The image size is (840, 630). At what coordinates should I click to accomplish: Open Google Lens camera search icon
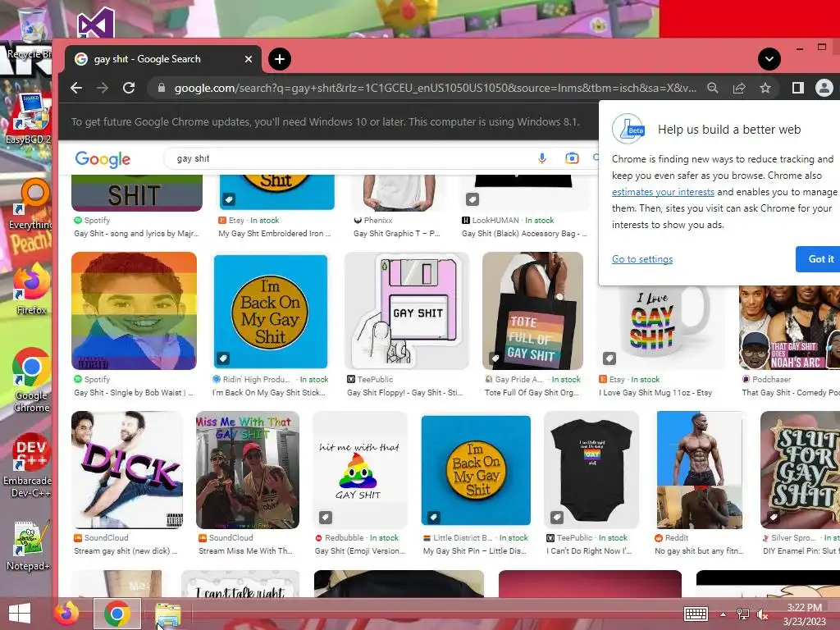click(x=572, y=158)
